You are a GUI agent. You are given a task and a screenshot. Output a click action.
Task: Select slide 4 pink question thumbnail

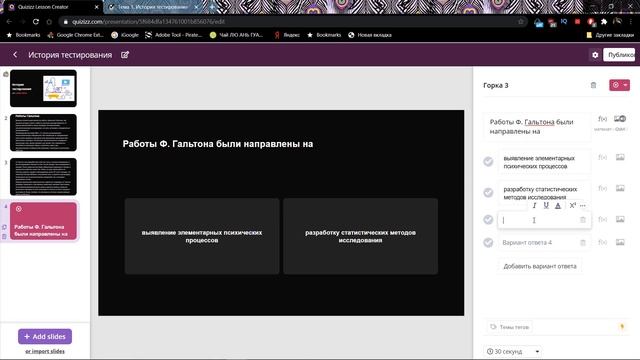pyautogui.click(x=43, y=221)
